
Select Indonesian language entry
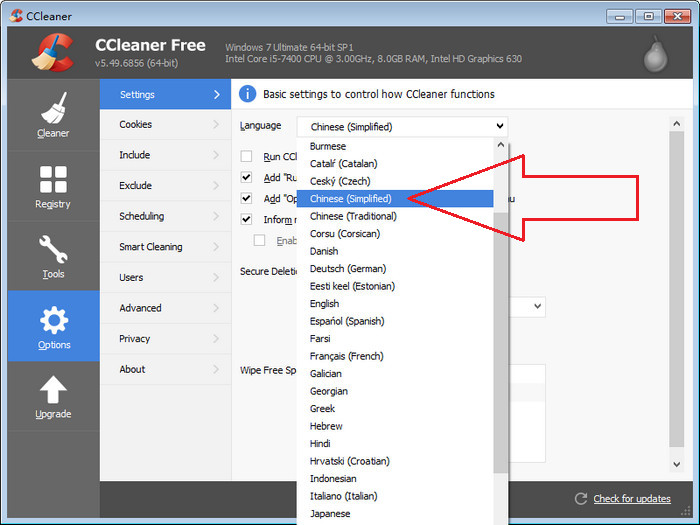(x=395, y=479)
